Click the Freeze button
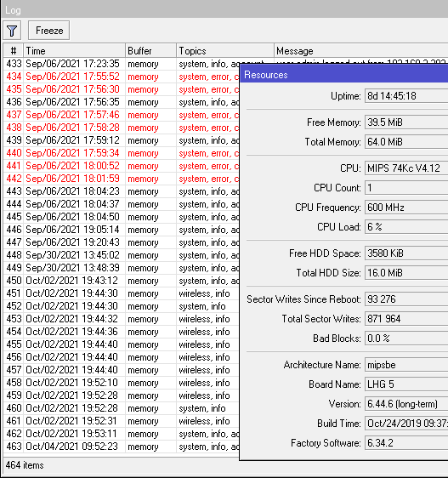Image resolution: width=448 pixels, height=478 pixels. click(49, 31)
